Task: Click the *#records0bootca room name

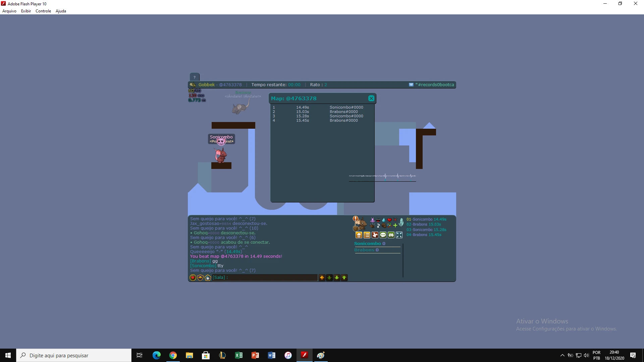Action: tap(435, 85)
